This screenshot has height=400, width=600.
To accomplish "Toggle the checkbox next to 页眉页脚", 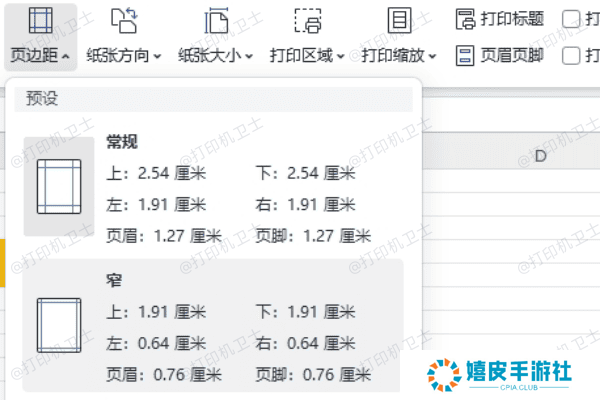I will [571, 56].
